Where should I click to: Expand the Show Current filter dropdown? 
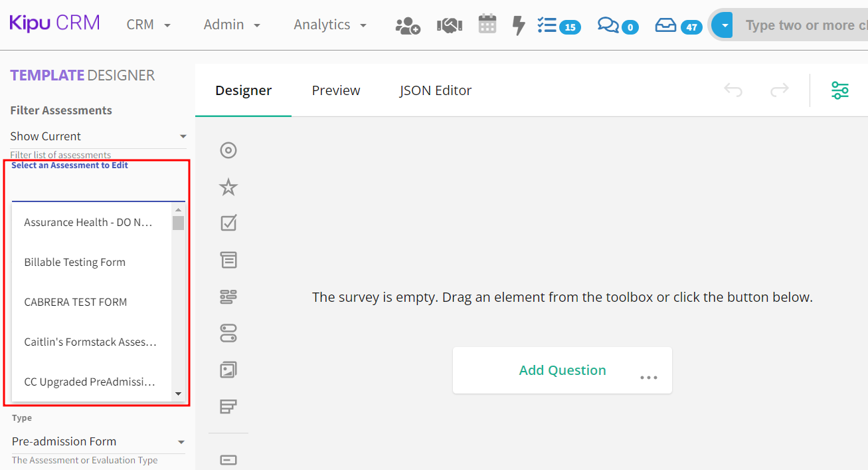pos(98,136)
